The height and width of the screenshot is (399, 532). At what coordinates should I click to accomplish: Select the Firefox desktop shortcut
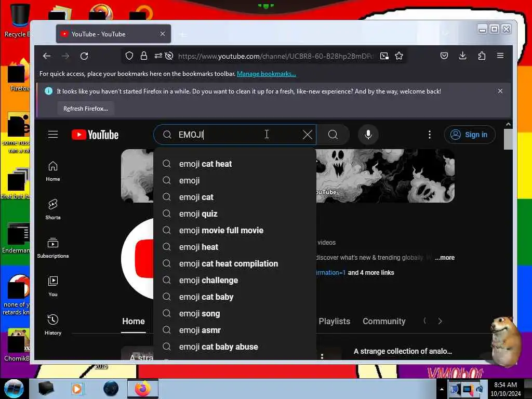tap(19, 75)
